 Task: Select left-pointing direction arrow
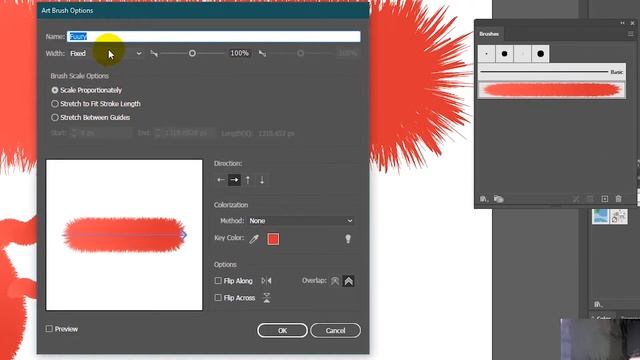[x=221, y=180]
